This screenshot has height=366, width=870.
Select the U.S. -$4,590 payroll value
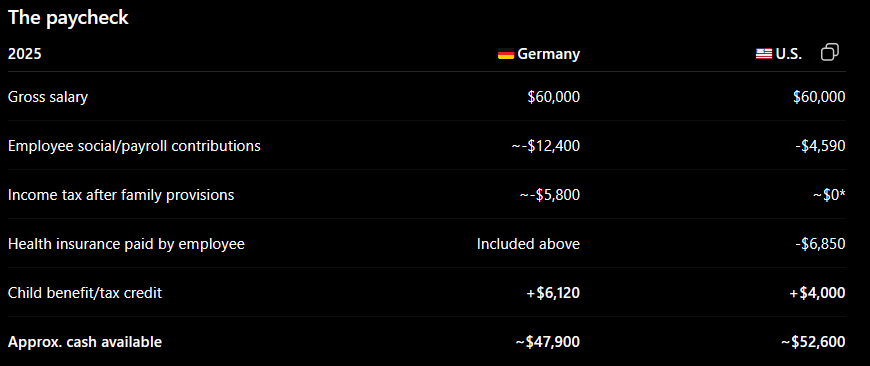(820, 146)
